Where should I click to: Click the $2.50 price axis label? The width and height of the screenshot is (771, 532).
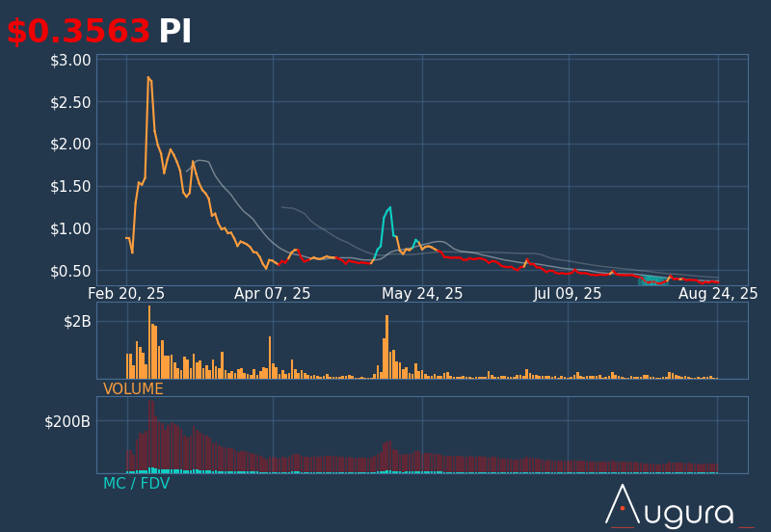(x=70, y=102)
